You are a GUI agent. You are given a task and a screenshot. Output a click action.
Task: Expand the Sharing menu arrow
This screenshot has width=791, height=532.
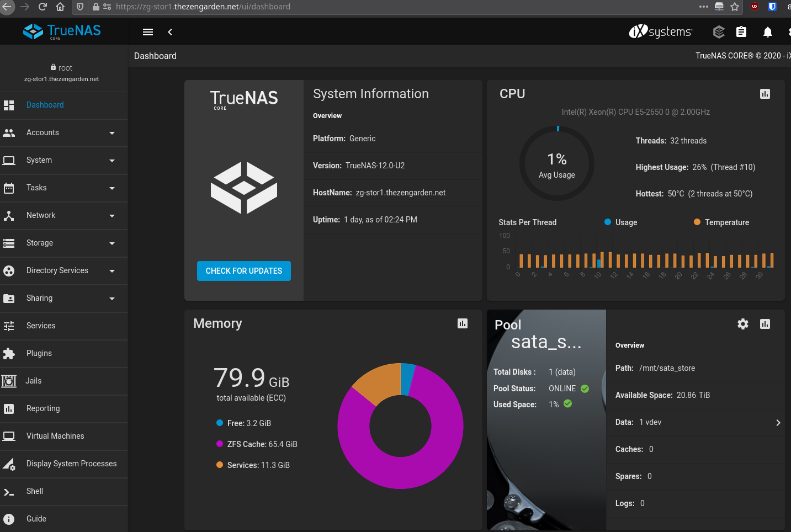(112, 299)
